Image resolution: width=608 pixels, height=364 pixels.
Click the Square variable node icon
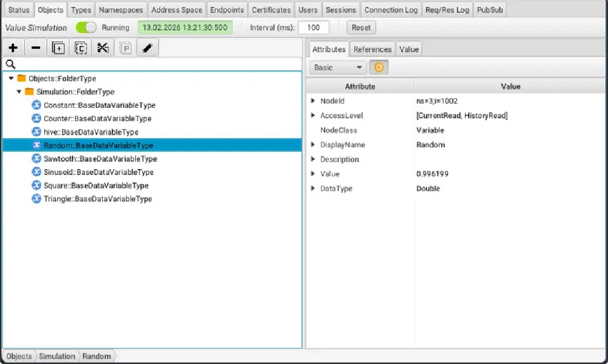(x=36, y=186)
